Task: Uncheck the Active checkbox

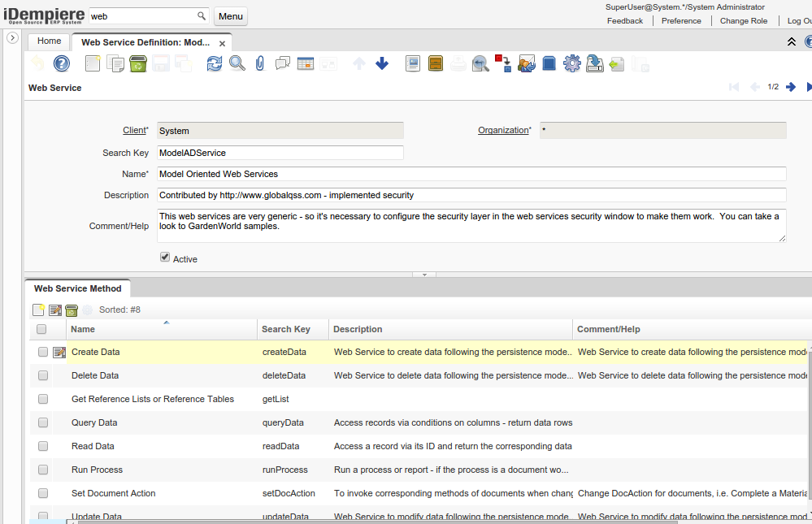Action: click(165, 257)
